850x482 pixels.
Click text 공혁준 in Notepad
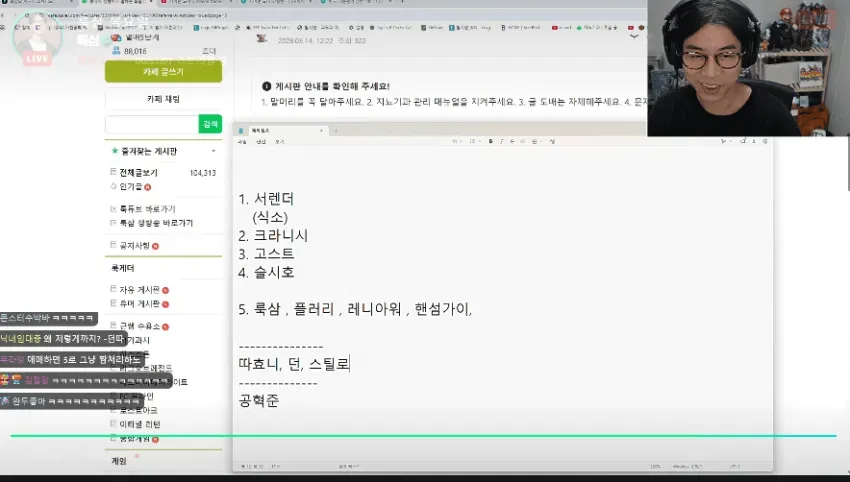pos(259,401)
